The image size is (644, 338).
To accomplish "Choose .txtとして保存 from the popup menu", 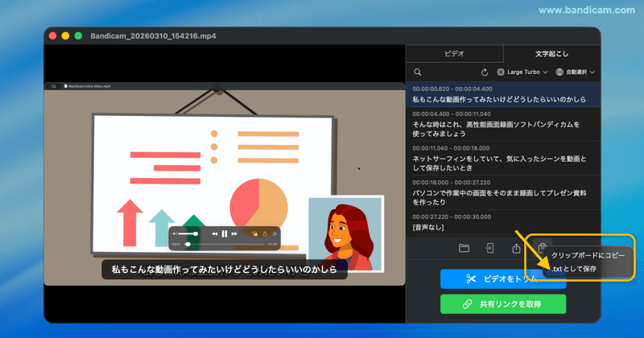I will (588, 269).
